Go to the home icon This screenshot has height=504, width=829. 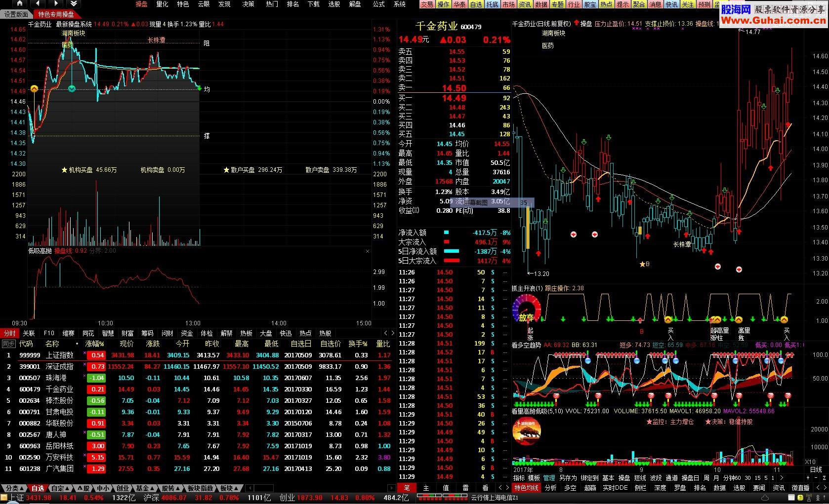(x=19, y=4)
